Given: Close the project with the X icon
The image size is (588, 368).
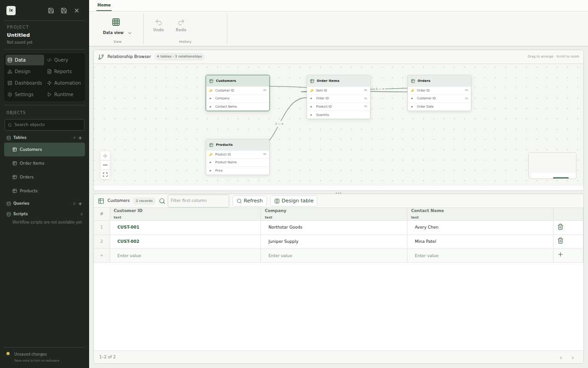Looking at the screenshot, I should click(77, 11).
